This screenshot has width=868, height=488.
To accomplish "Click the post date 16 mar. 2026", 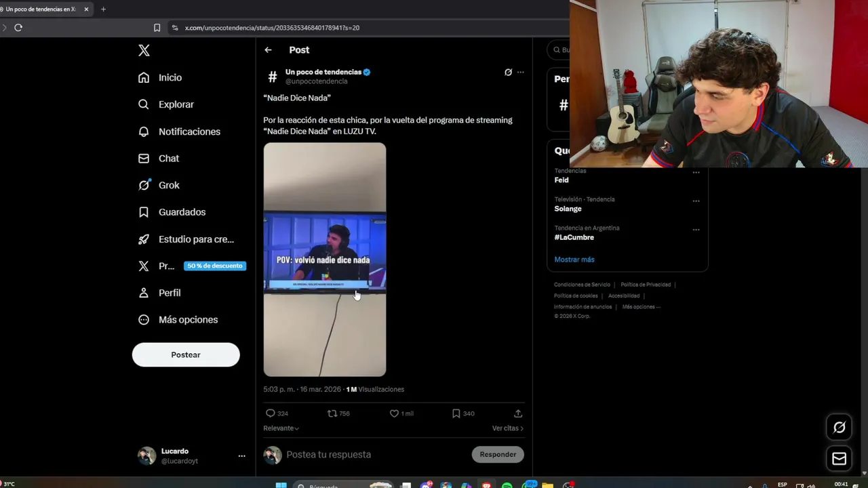I will click(x=321, y=389).
